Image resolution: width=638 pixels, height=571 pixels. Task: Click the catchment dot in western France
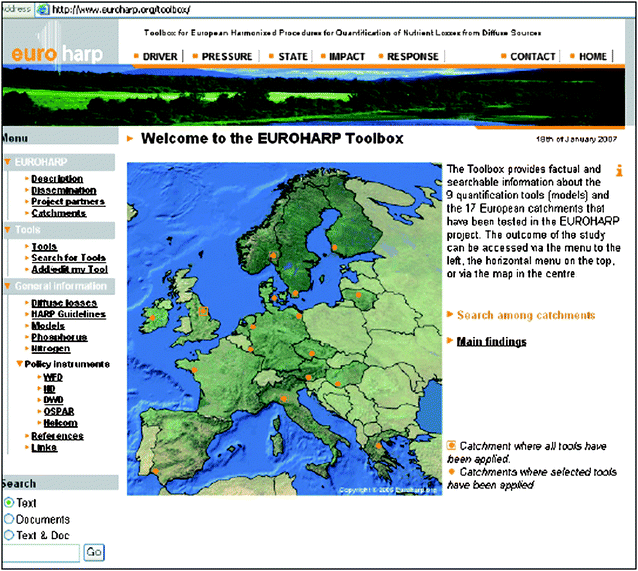tap(194, 370)
